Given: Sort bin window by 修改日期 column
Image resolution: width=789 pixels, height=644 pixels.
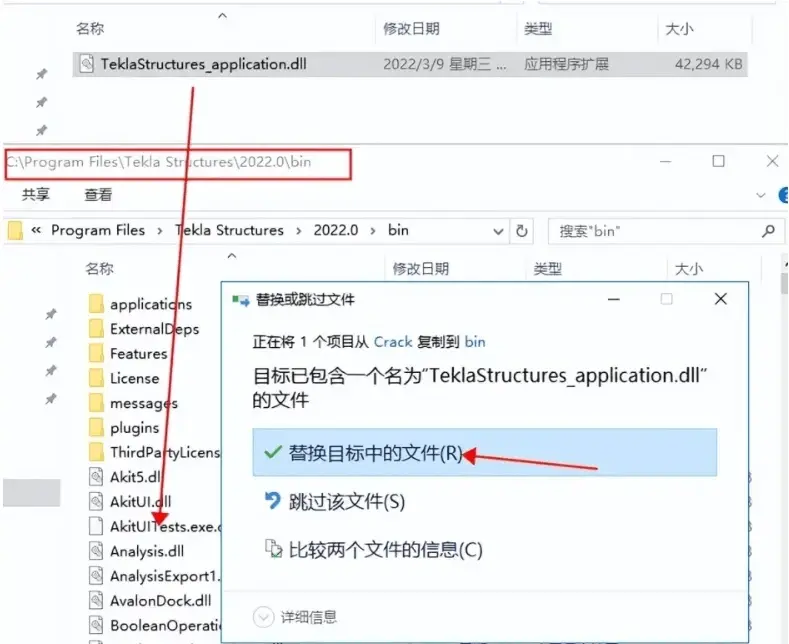Looking at the screenshot, I should tap(421, 269).
